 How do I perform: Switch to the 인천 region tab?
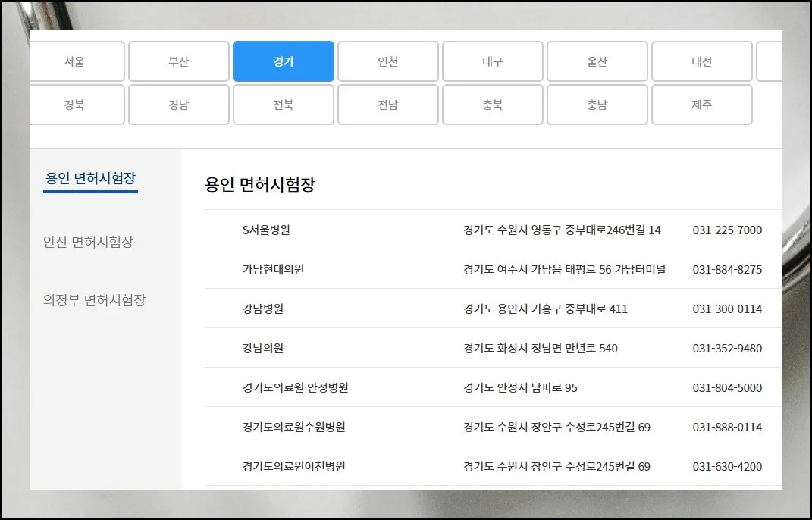388,61
